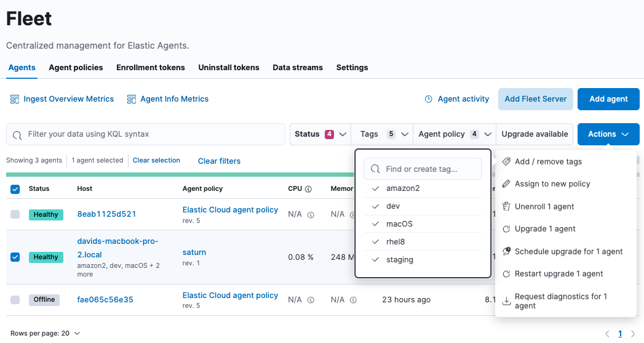Click the CPU column info icon
The image size is (644, 343).
(x=308, y=189)
